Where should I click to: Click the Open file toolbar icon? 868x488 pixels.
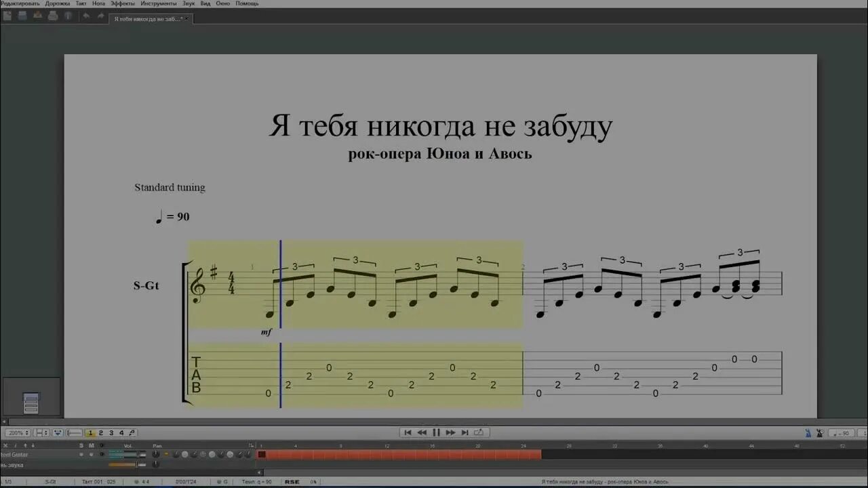22,16
